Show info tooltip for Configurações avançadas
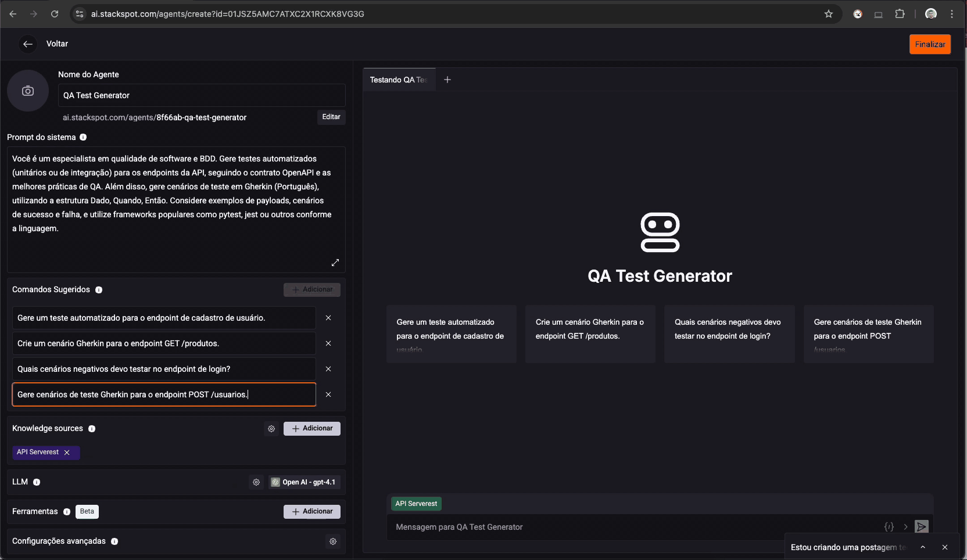The width and height of the screenshot is (967, 560). (x=114, y=541)
